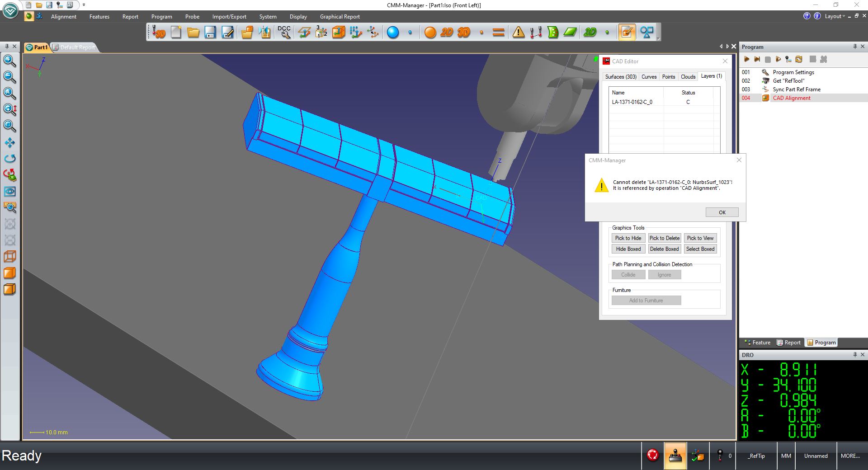The width and height of the screenshot is (868, 470).
Task: Pin the DRO panel
Action: coord(855,355)
